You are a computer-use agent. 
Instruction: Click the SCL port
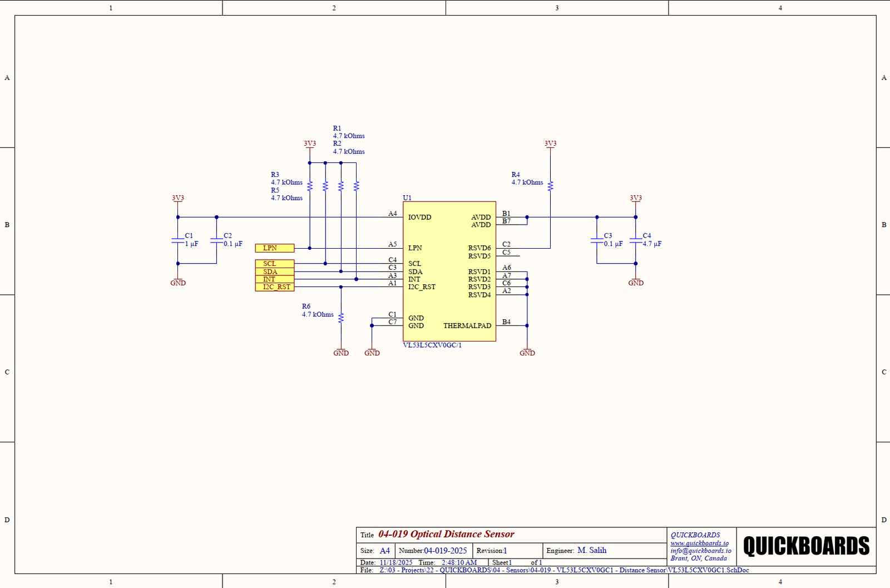(x=275, y=264)
